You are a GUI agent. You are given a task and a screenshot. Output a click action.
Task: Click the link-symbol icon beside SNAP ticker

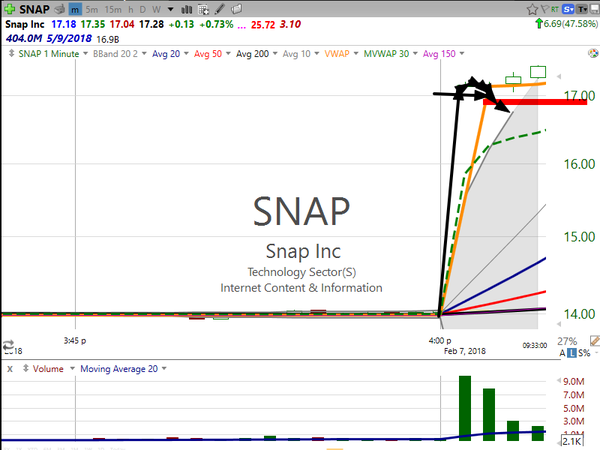(59, 9)
